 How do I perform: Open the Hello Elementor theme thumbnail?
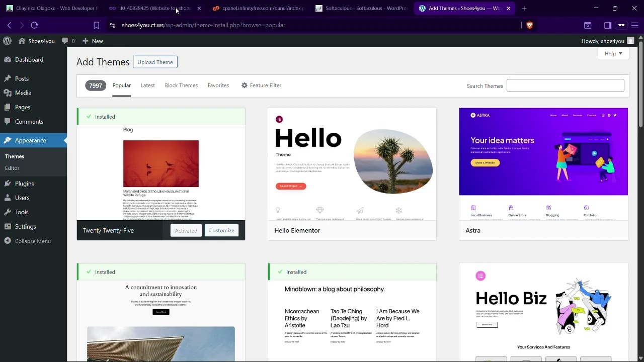(352, 164)
